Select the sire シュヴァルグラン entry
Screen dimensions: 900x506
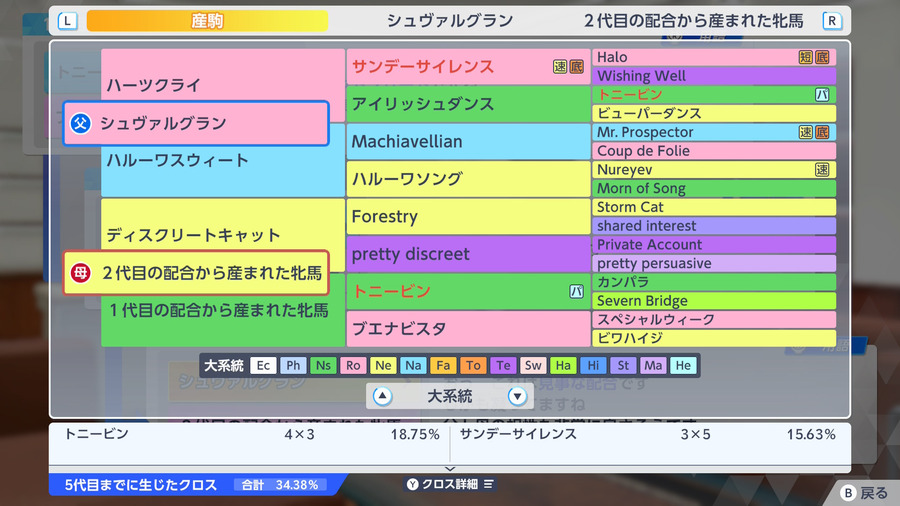click(196, 123)
